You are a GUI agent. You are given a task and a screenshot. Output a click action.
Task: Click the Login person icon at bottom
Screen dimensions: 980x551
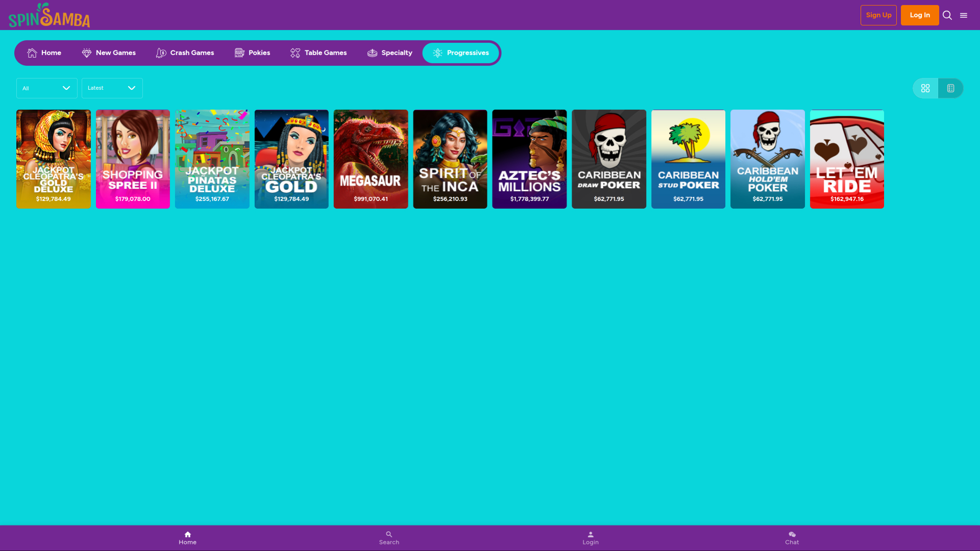[591, 534]
